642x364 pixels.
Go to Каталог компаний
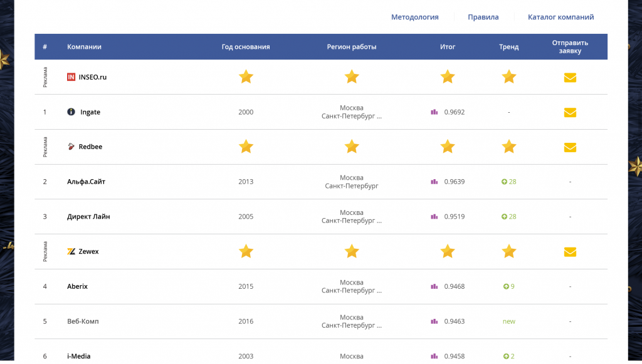(560, 17)
